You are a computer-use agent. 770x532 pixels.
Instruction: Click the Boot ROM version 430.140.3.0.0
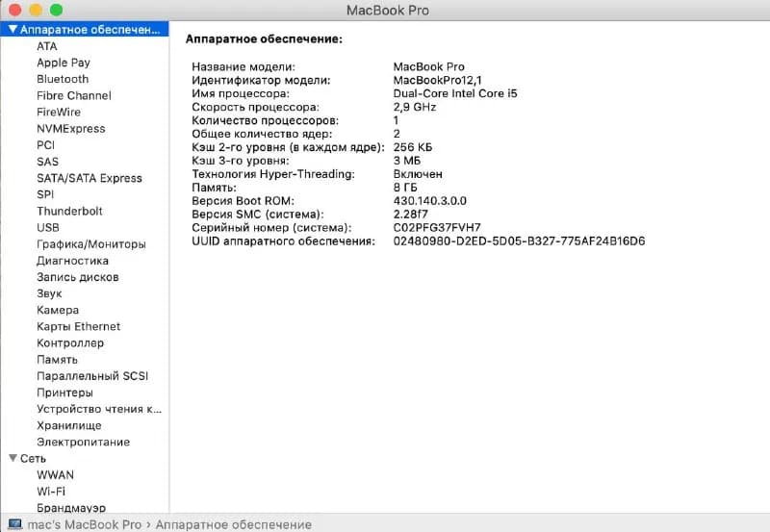point(429,201)
